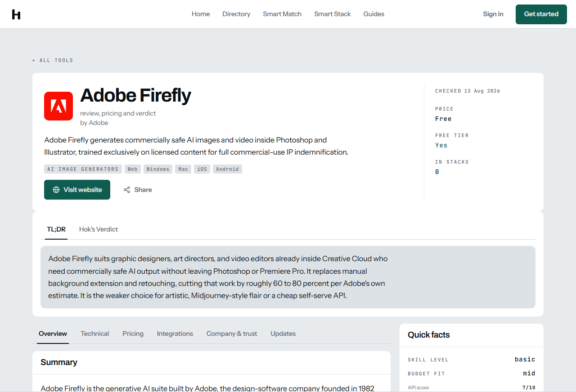Click the Summary heading
This screenshot has height=392, width=576.
(x=59, y=362)
